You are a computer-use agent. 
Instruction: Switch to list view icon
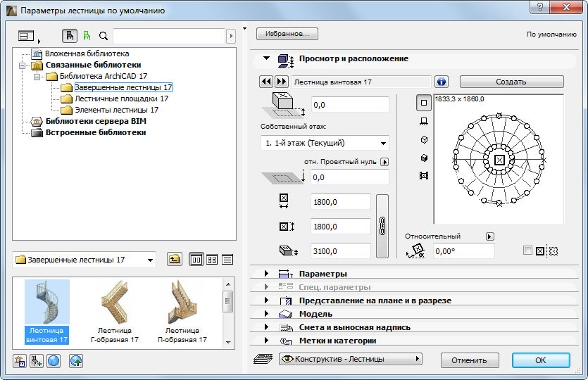(x=227, y=260)
